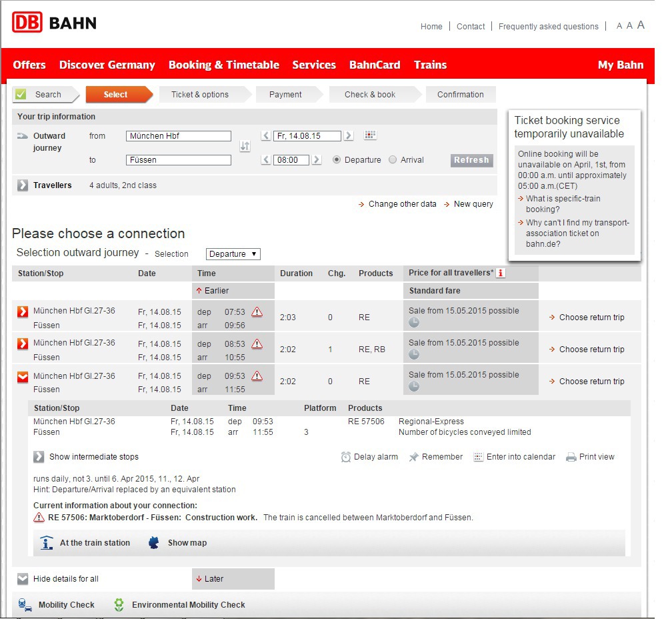The height and width of the screenshot is (619, 672).
Task: Choose return trip for 08:53 connection
Action: tap(587, 350)
